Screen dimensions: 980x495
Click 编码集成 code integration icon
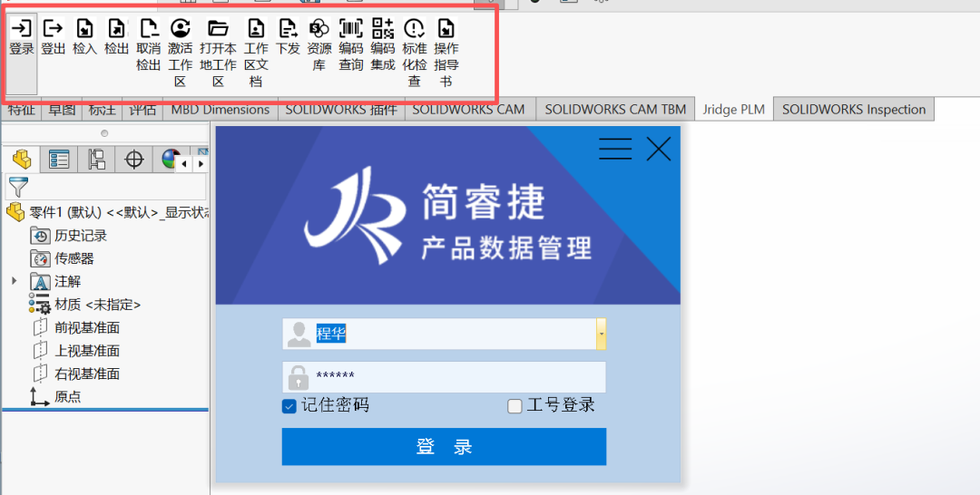[x=383, y=29]
